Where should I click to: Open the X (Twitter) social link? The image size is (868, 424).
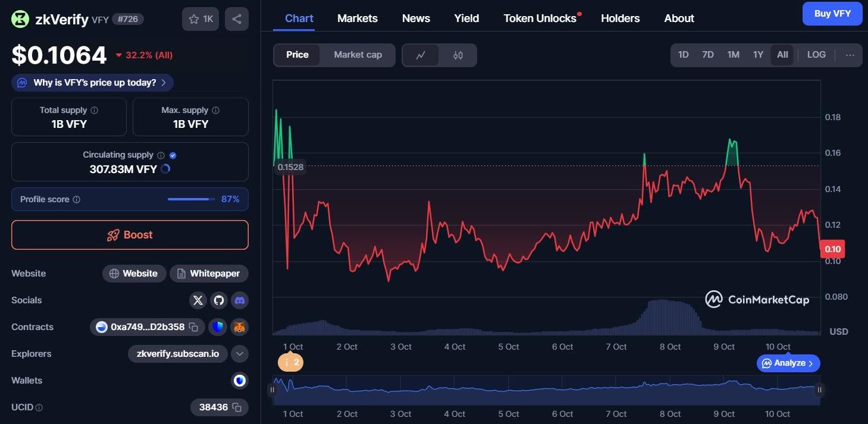click(x=198, y=300)
